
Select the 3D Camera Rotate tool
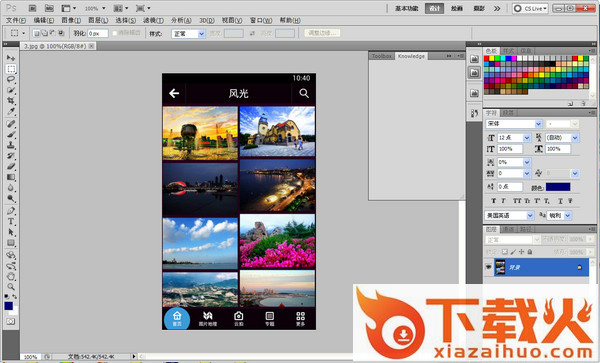point(11,265)
